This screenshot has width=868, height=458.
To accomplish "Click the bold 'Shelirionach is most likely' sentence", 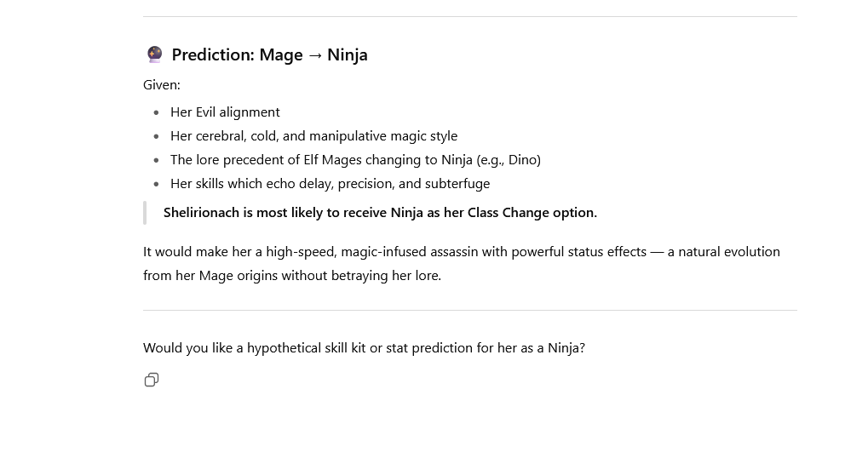I will point(380,213).
